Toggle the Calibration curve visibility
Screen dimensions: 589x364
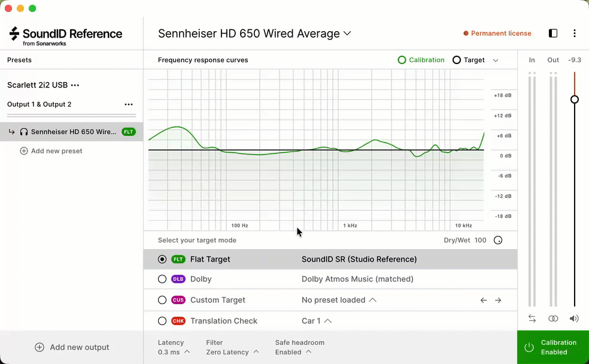401,60
